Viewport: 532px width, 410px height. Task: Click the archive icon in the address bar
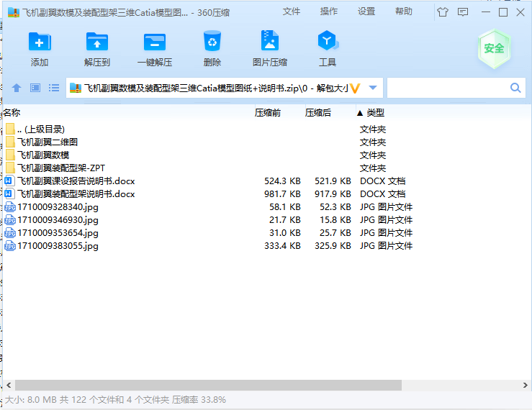pyautogui.click(x=76, y=88)
